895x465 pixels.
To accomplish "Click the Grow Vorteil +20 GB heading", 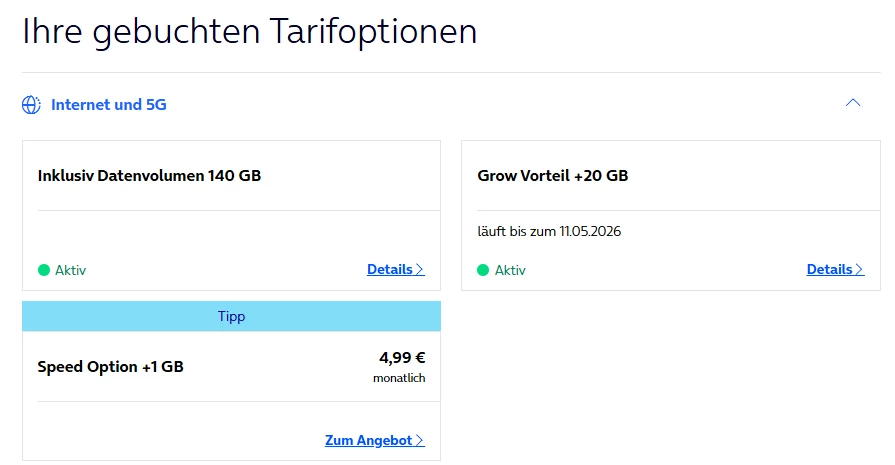I will click(x=553, y=176).
